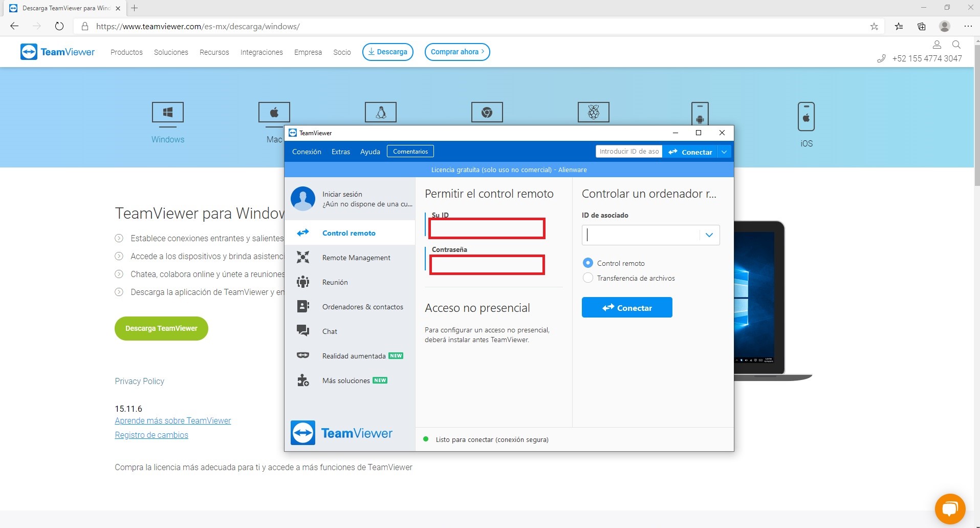Click the large blue Conectar button

pos(627,307)
